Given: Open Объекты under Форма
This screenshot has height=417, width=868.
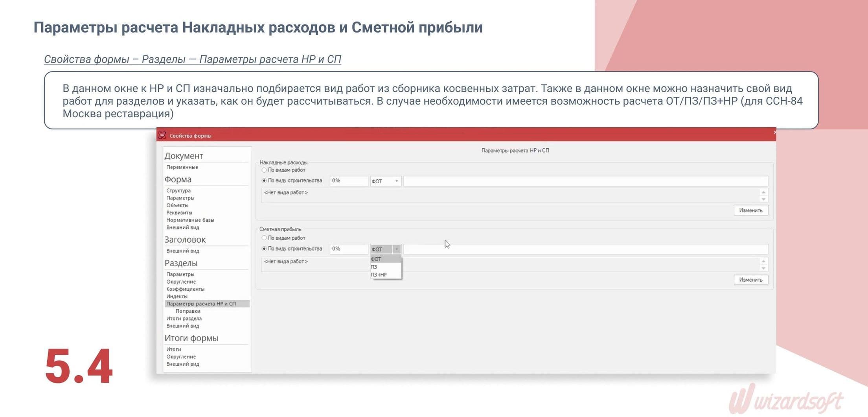Looking at the screenshot, I should [177, 205].
